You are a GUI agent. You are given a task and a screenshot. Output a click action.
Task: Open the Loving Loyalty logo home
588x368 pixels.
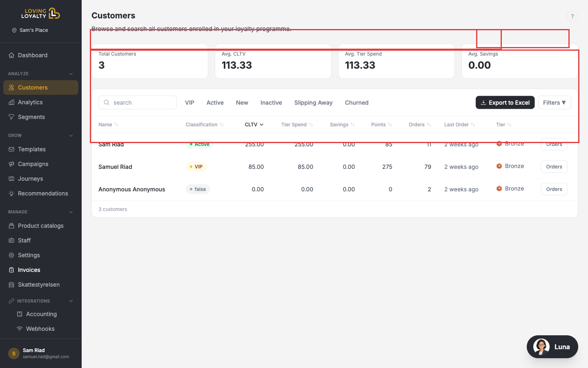(x=41, y=13)
